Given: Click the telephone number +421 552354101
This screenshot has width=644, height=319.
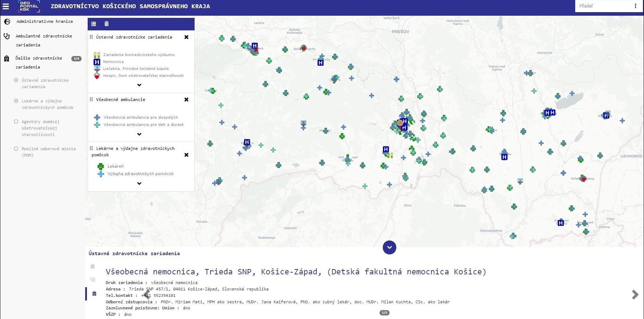Looking at the screenshot, I should coord(158,295).
